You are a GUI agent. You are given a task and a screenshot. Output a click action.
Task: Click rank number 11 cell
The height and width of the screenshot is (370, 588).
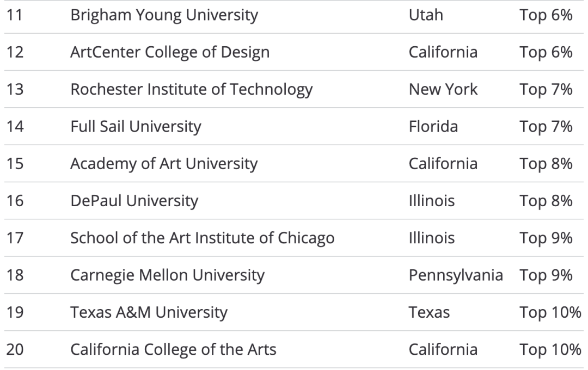pyautogui.click(x=15, y=15)
